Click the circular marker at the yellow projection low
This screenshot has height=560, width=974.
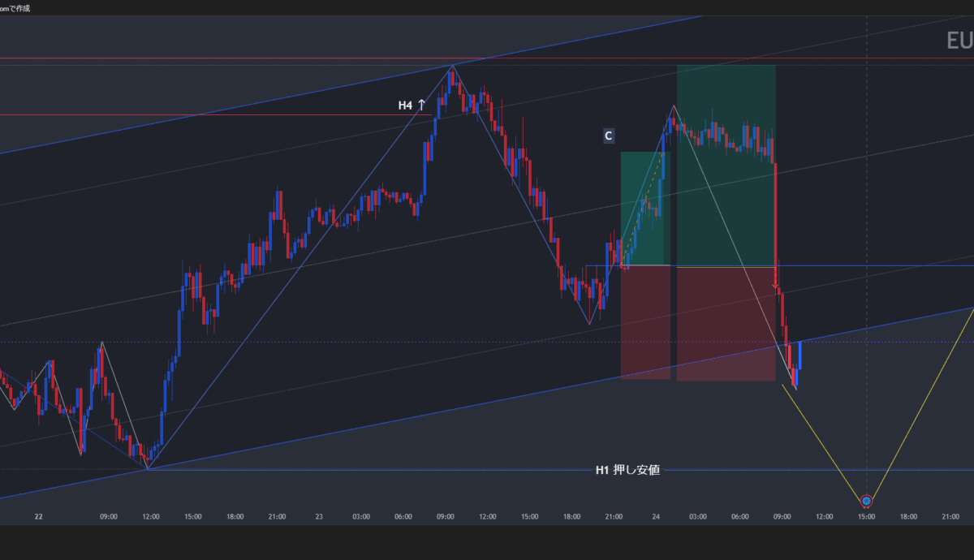pos(866,502)
